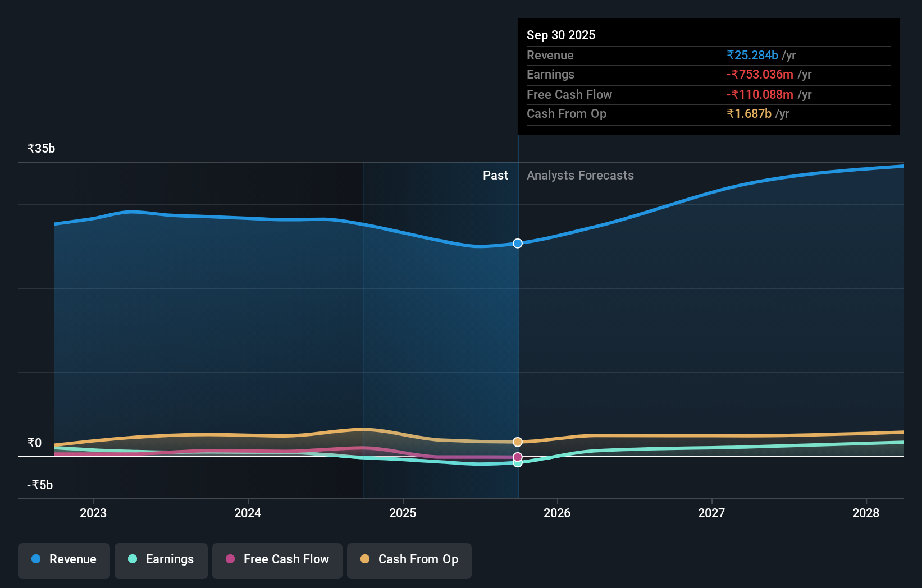The image size is (922, 588).
Task: Click the 2026 label on the x-axis
Action: pyautogui.click(x=557, y=513)
